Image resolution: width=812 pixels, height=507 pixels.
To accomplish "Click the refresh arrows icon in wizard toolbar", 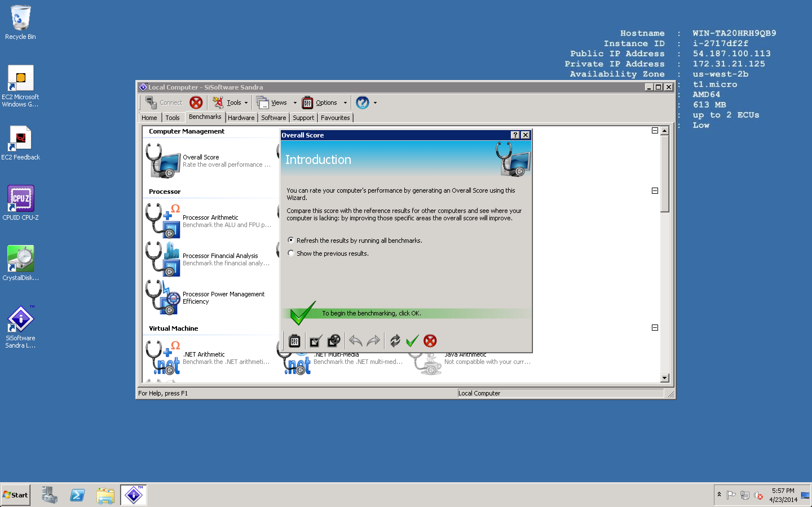I will pyautogui.click(x=395, y=341).
